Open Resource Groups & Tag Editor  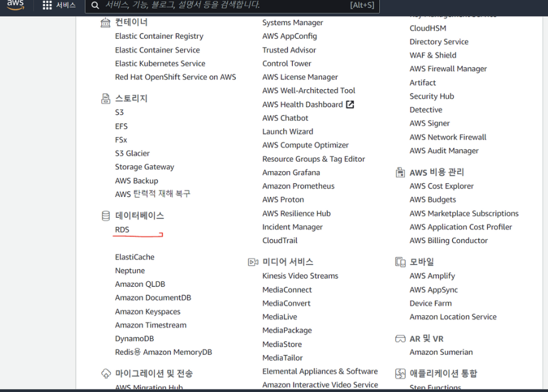pyautogui.click(x=313, y=159)
